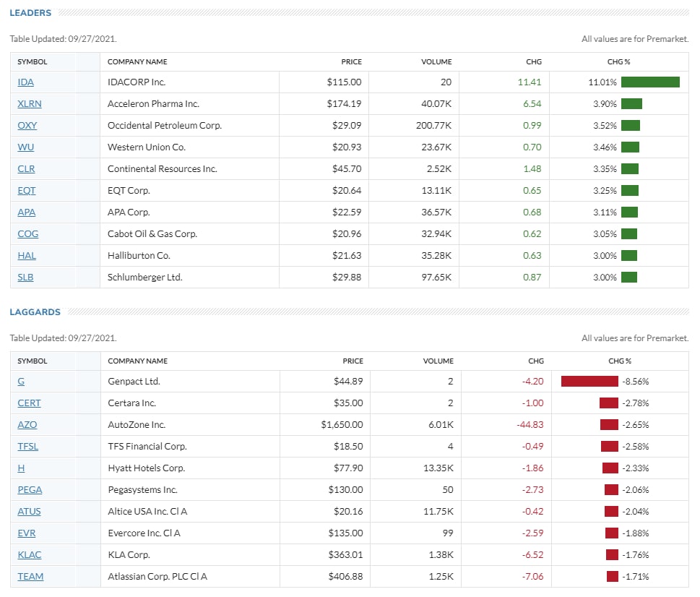Open the IDA ticker symbol link

click(x=25, y=82)
